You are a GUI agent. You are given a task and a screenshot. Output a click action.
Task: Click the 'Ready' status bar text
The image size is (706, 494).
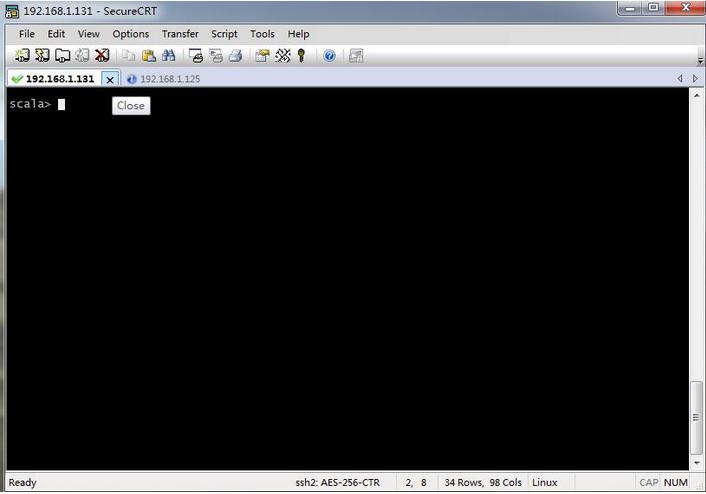(23, 482)
